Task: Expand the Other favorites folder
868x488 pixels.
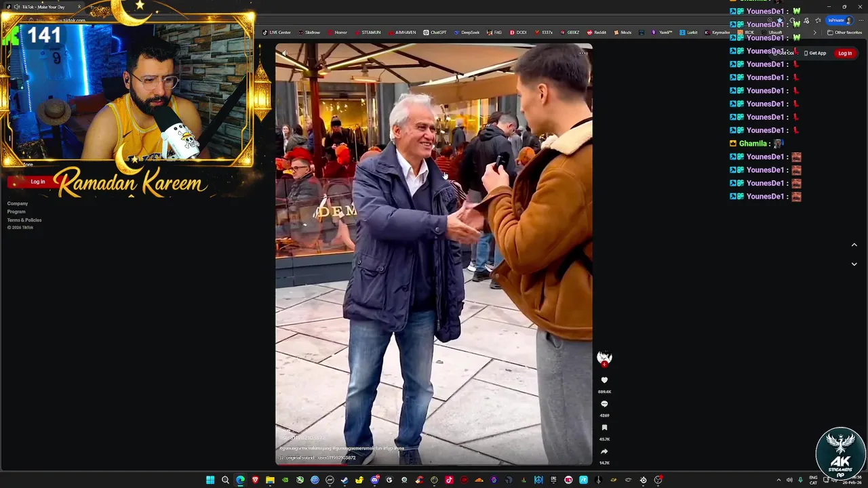Action: click(844, 33)
